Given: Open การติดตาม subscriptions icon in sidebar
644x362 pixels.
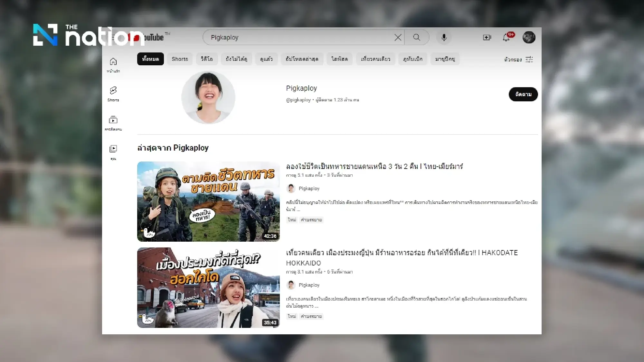Looking at the screenshot, I should pos(113,120).
